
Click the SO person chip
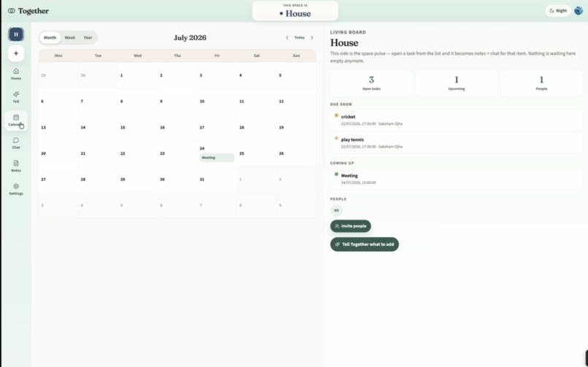(x=336, y=210)
